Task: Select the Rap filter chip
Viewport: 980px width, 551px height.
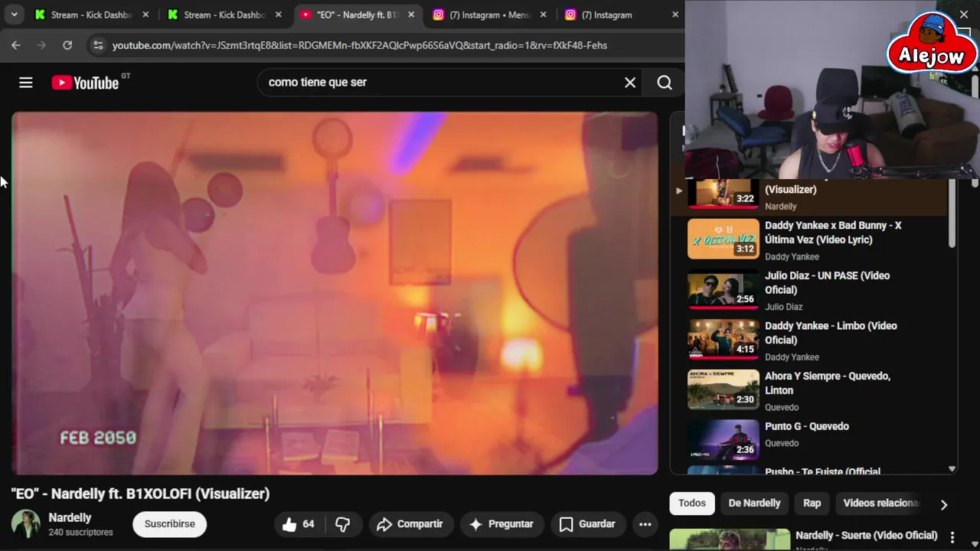Action: point(812,503)
